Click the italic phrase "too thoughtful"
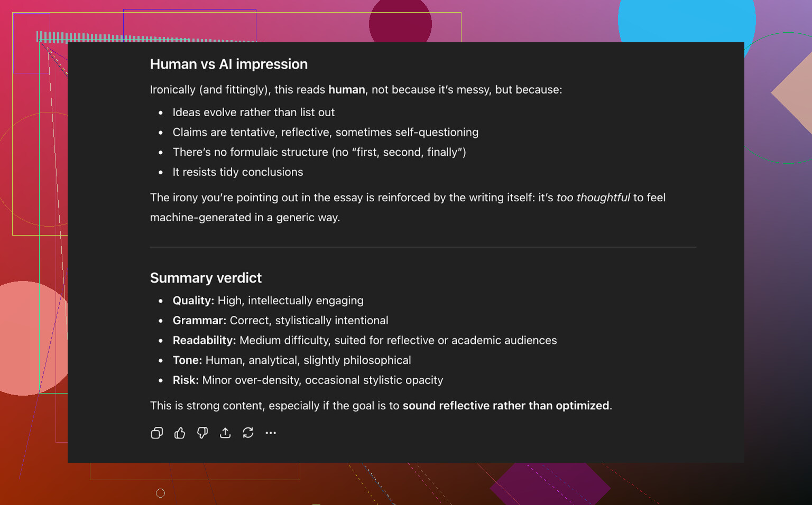Screen dimensions: 812x505 [x=593, y=198]
